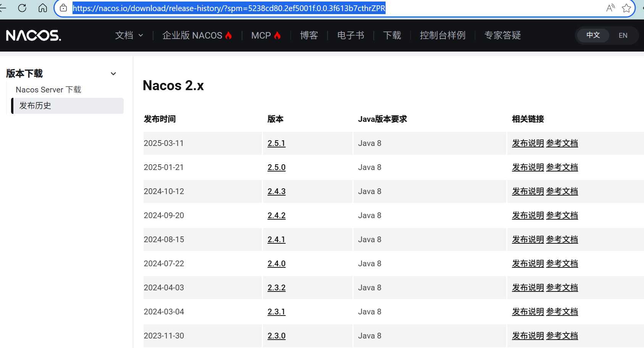Open the 控制台样例 nav link
Screen dimensions: 644x348
click(442, 36)
